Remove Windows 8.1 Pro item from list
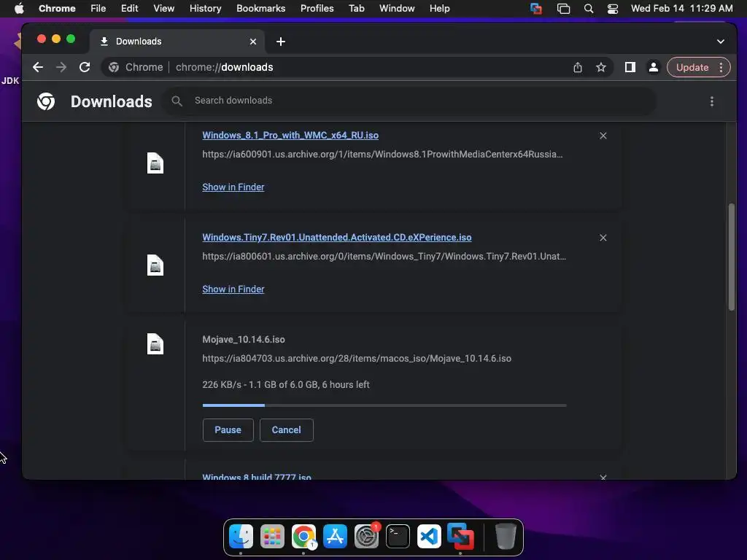 click(x=603, y=136)
